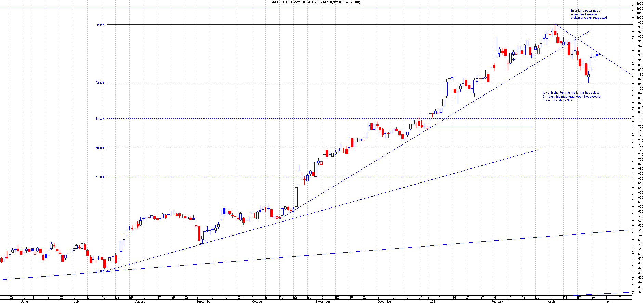Click the small blue up-arrow marker in February
Image resolution: width=644 pixels, height=303 pixels.
pyautogui.click(x=513, y=60)
